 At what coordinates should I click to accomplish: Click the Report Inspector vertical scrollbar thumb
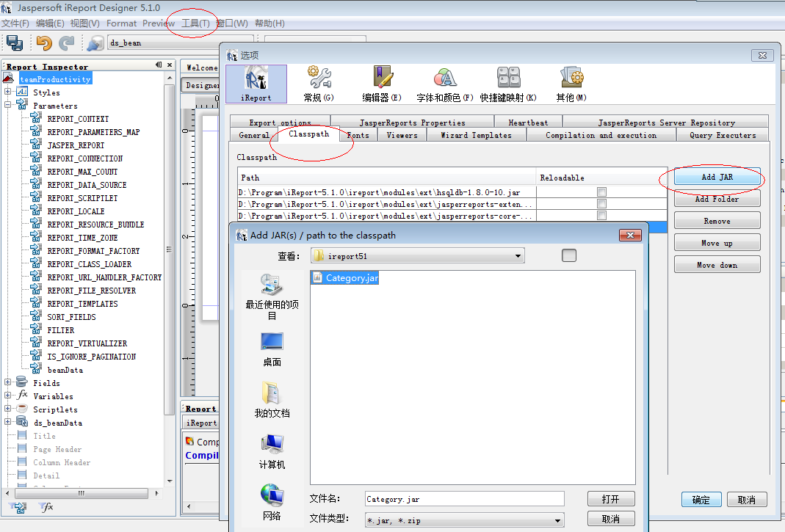click(169, 249)
